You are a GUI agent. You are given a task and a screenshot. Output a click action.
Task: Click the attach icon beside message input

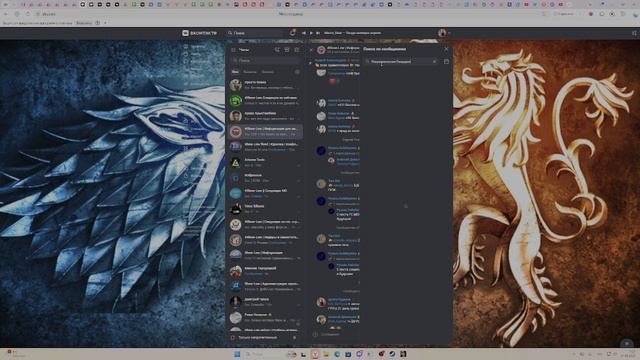point(315,334)
